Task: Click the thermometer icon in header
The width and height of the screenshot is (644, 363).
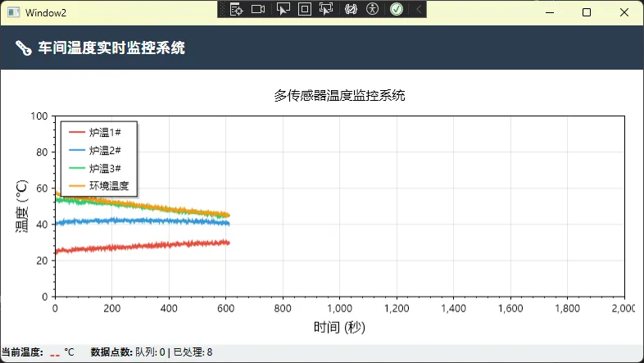Action: pyautogui.click(x=23, y=49)
